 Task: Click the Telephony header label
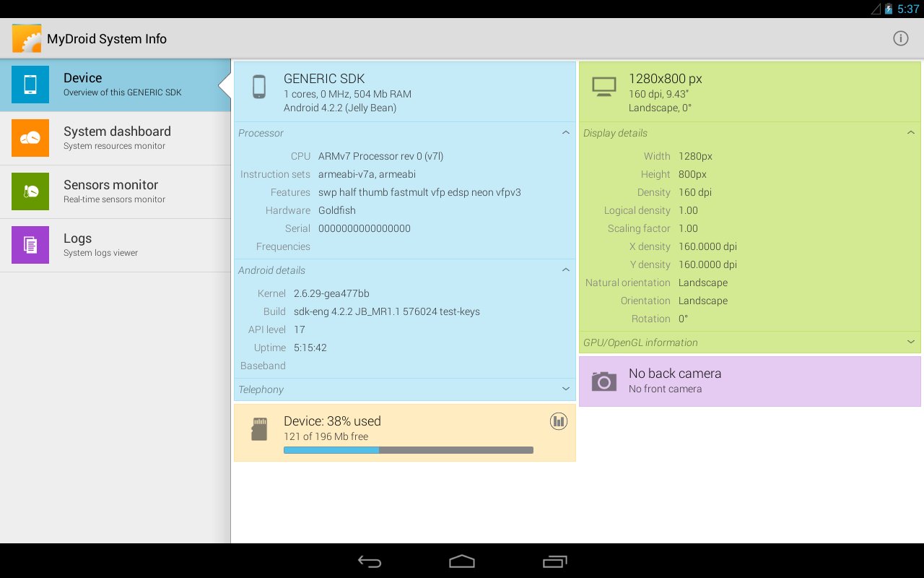(261, 389)
